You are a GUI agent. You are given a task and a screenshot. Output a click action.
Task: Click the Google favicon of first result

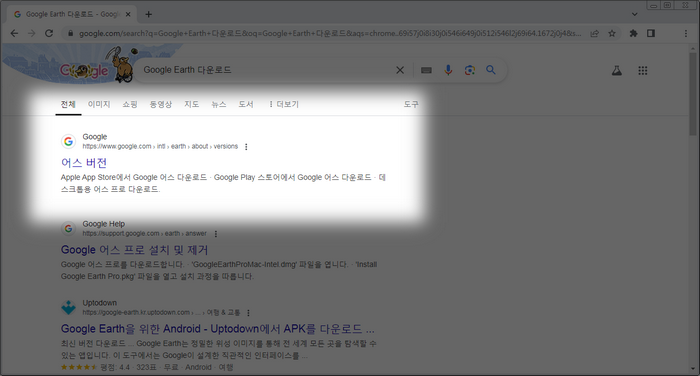(x=68, y=142)
